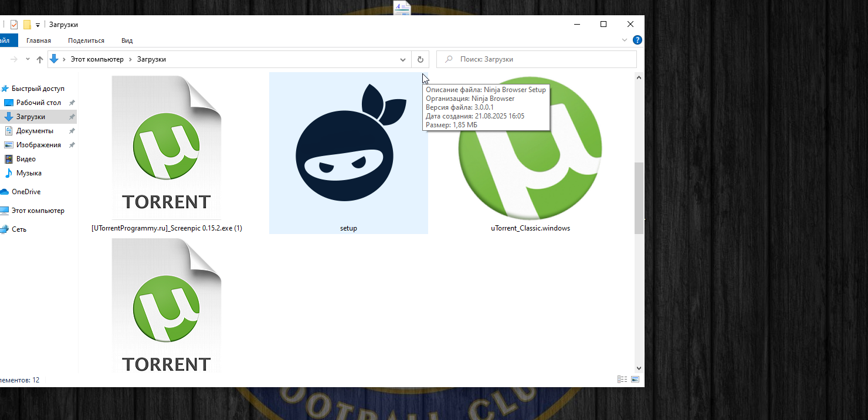The height and width of the screenshot is (420, 868).
Task: Select the setup file with ninja icon
Action: pyautogui.click(x=348, y=154)
